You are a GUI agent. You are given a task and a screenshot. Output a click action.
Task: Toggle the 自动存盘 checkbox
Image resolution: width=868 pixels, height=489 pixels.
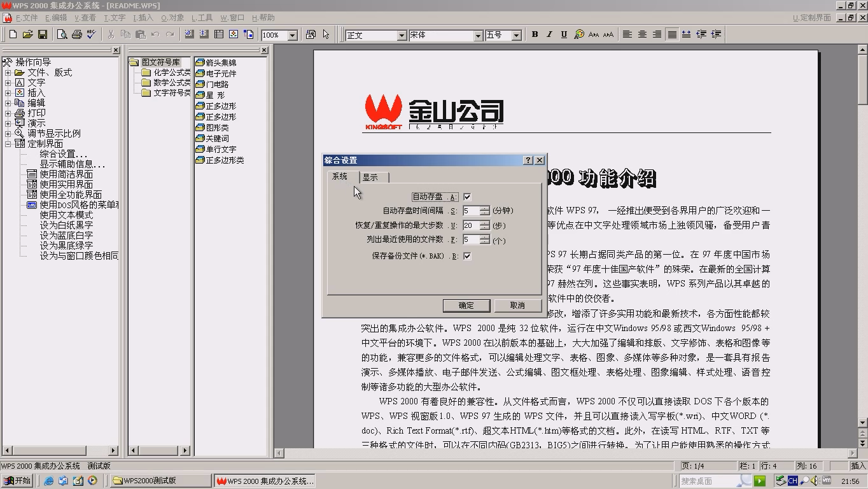coord(467,197)
